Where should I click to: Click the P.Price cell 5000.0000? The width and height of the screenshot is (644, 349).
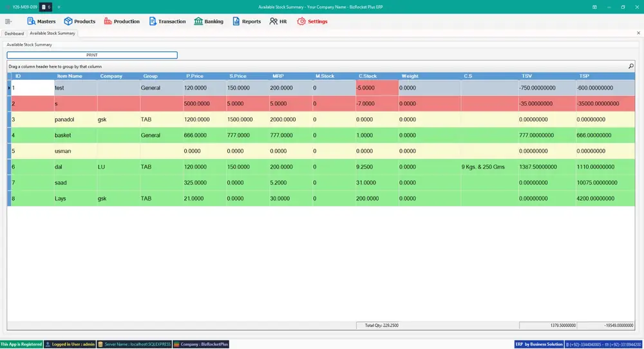pos(205,104)
